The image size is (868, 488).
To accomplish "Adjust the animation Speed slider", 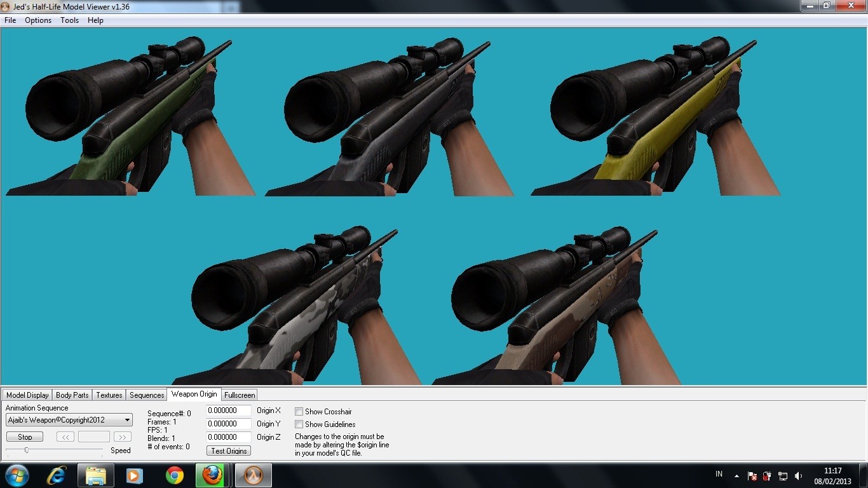I will click(x=27, y=450).
